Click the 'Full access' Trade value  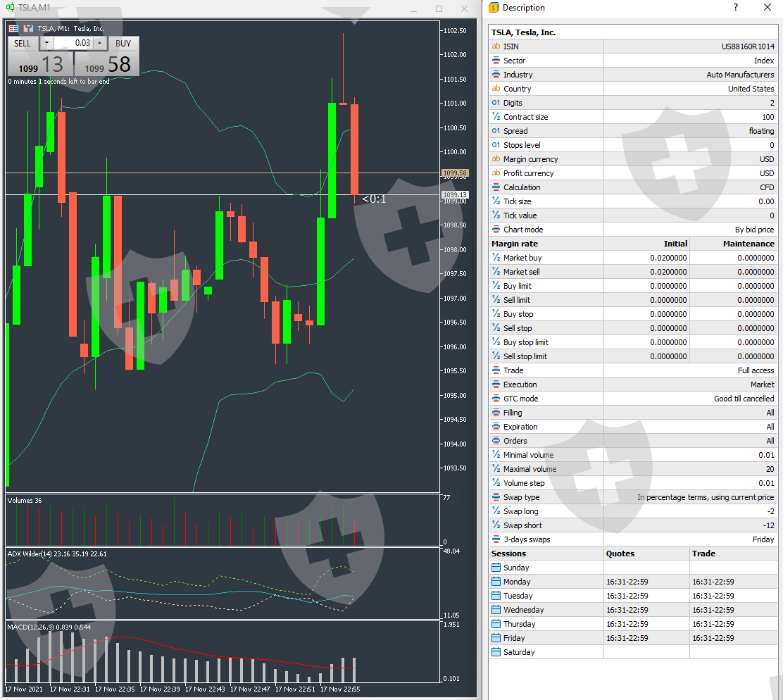[x=756, y=370]
